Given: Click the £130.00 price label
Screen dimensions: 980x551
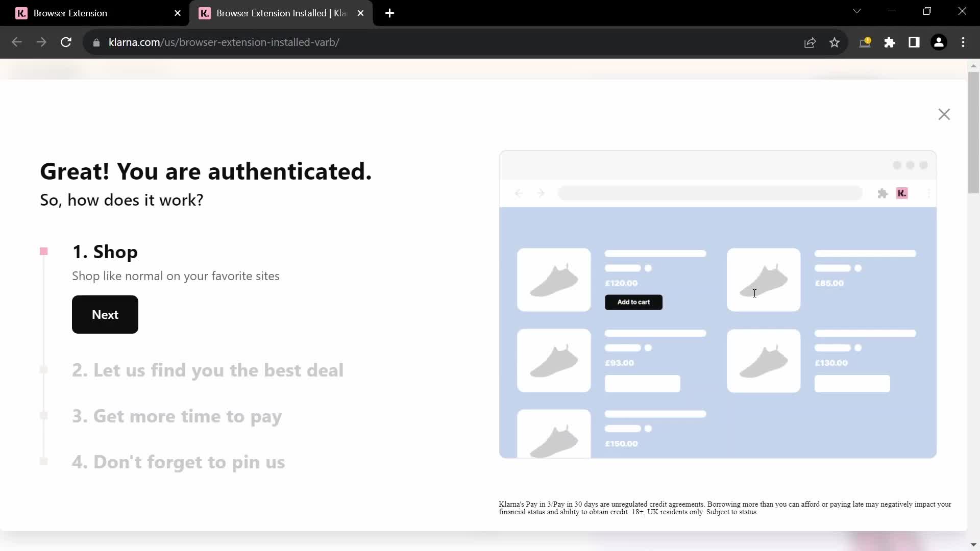Looking at the screenshot, I should (x=831, y=363).
